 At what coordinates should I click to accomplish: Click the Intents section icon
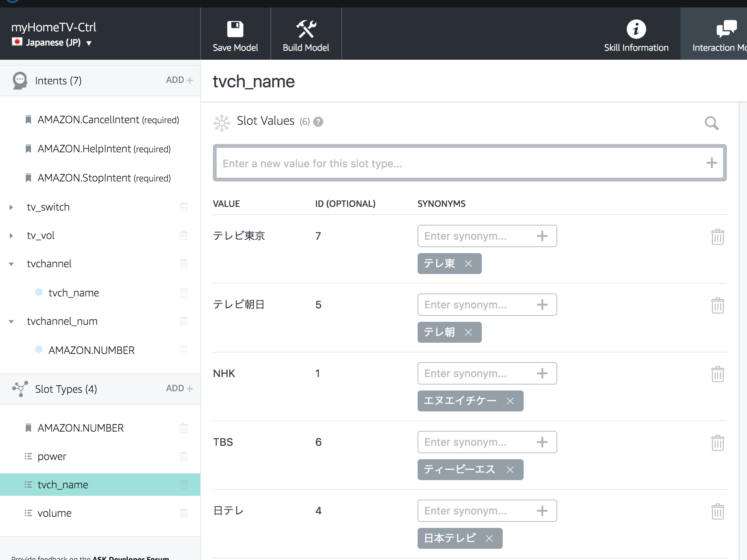tap(19, 81)
